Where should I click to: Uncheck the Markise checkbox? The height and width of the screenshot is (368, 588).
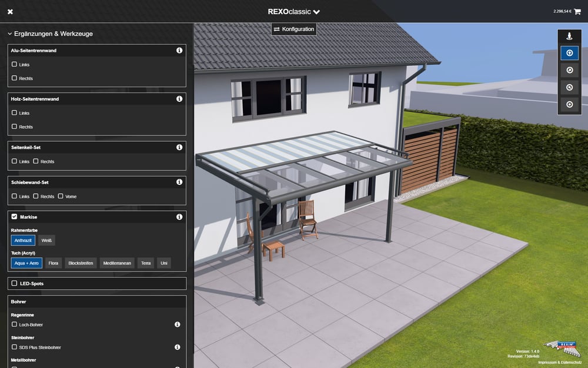(x=14, y=217)
